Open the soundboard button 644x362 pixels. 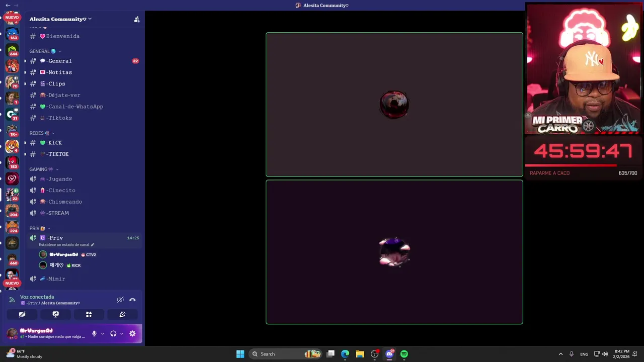click(x=122, y=314)
